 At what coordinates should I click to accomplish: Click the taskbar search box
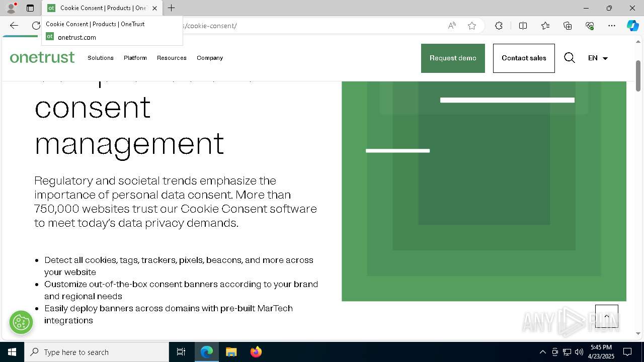point(97,352)
